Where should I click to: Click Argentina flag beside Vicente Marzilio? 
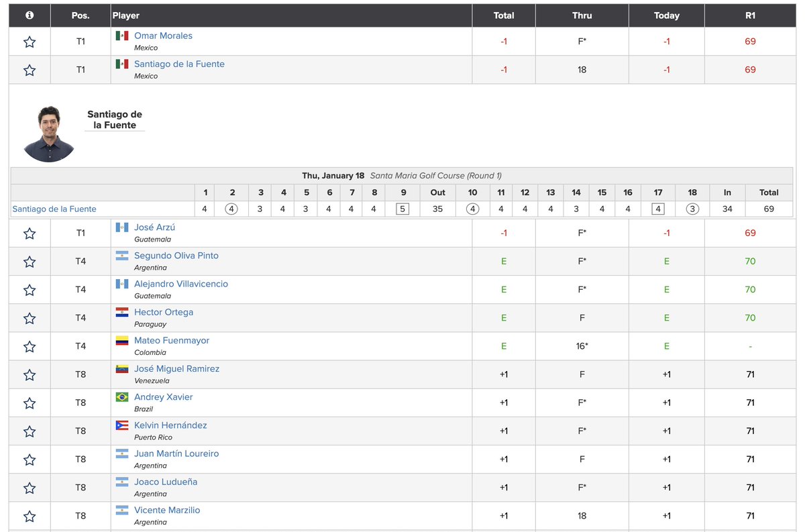[121, 510]
